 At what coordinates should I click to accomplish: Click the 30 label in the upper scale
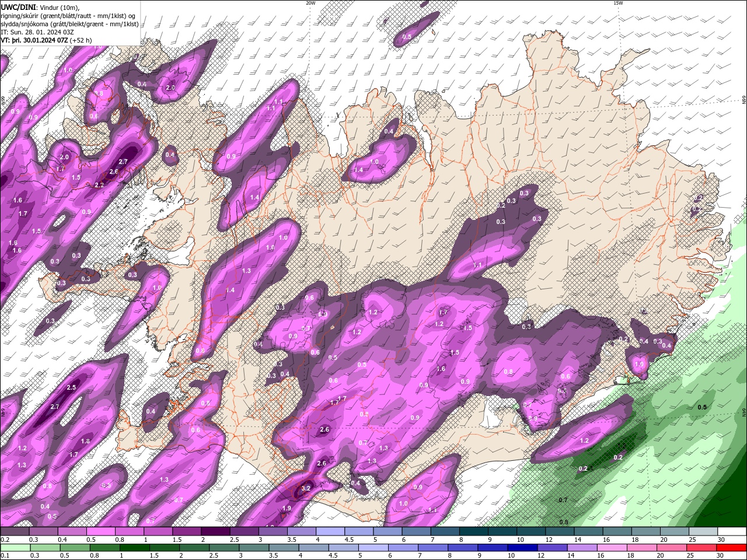721,540
